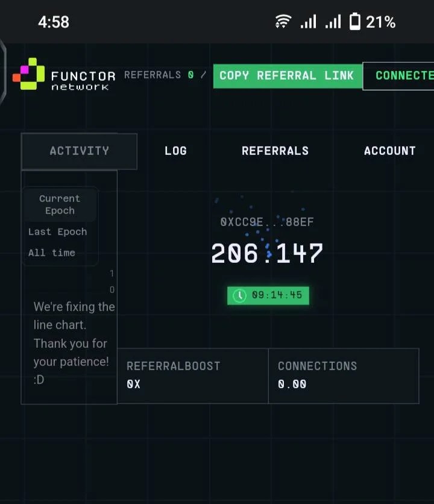434x504 pixels.
Task: Open the Functor Network logo
Action: 64,74
